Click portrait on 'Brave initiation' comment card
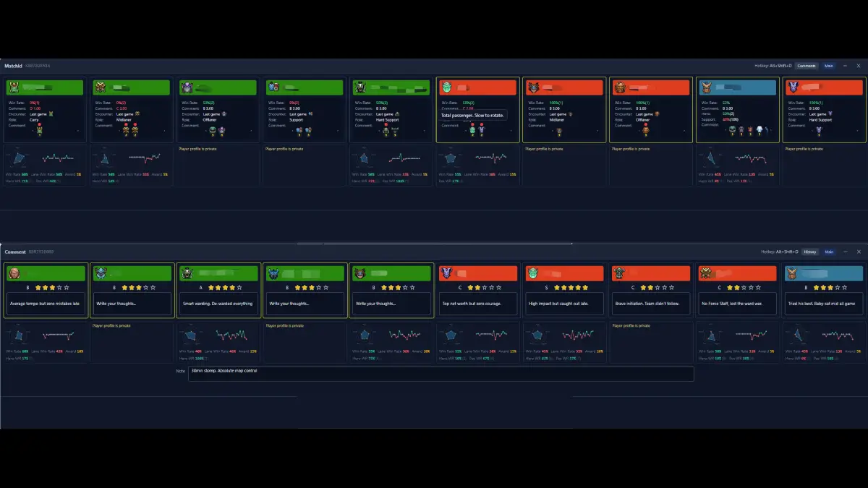 (620, 273)
